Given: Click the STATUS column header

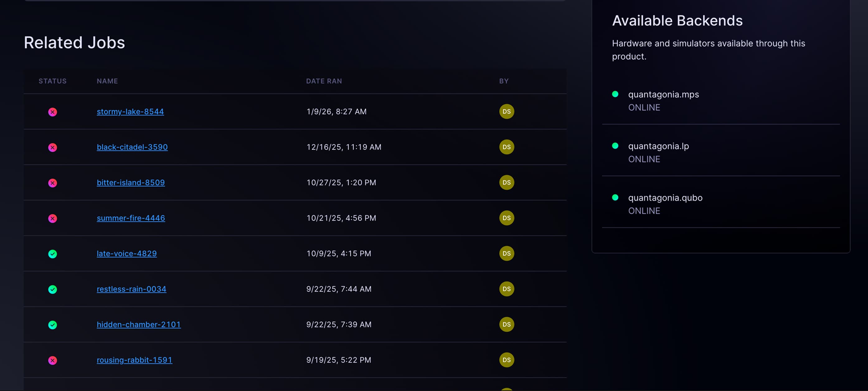Looking at the screenshot, I should pyautogui.click(x=53, y=81).
